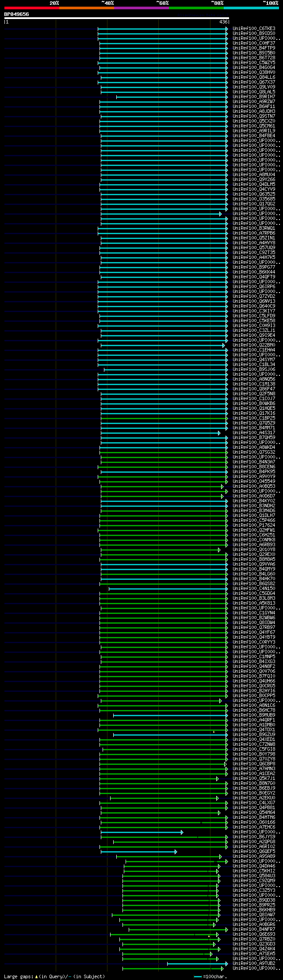Screen dimensions: 283x980
Task: Open the UniRef100_Q38HV0 entry
Action: pos(254,73)
